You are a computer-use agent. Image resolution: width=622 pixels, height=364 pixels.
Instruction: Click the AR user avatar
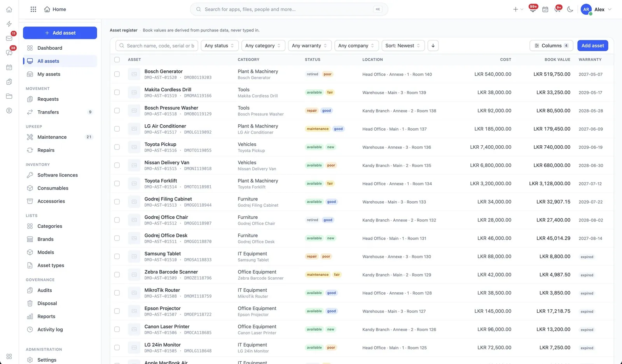coord(586,9)
